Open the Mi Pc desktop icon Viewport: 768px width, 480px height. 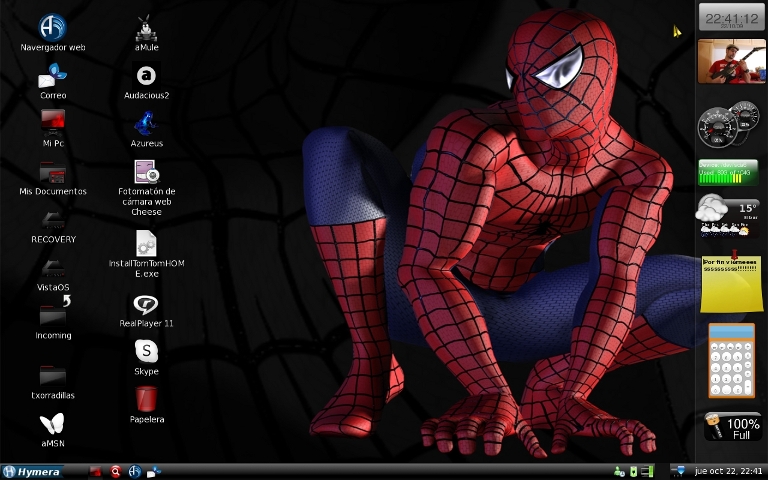[52, 123]
